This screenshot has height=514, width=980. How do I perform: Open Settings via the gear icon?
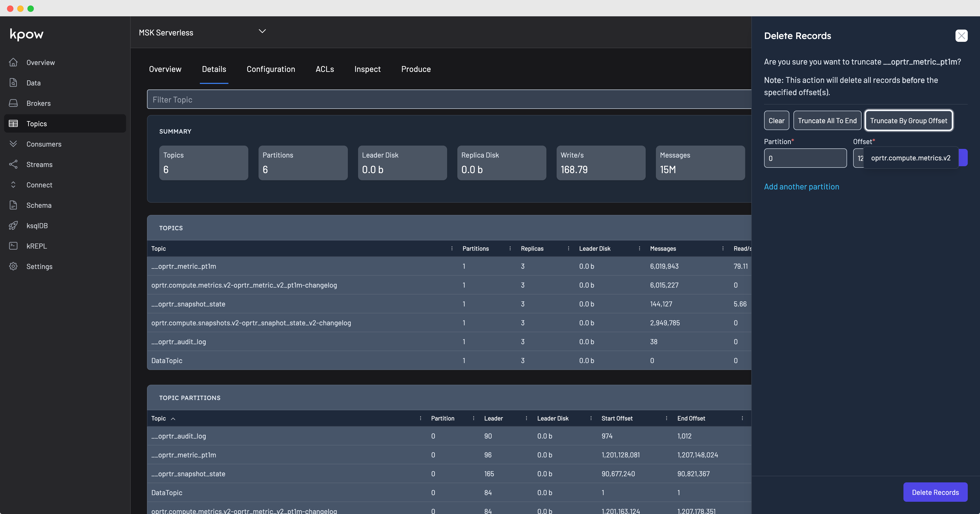(x=13, y=266)
